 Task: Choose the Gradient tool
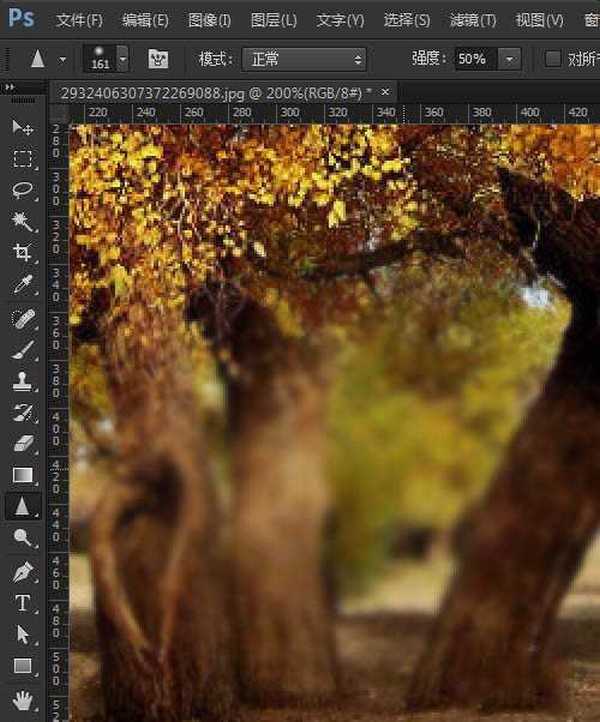coord(22,475)
